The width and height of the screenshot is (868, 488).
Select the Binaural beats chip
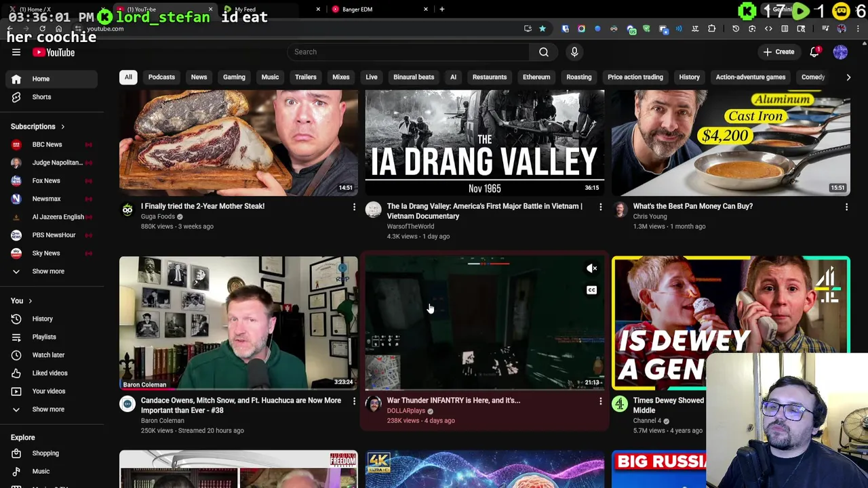pyautogui.click(x=414, y=77)
